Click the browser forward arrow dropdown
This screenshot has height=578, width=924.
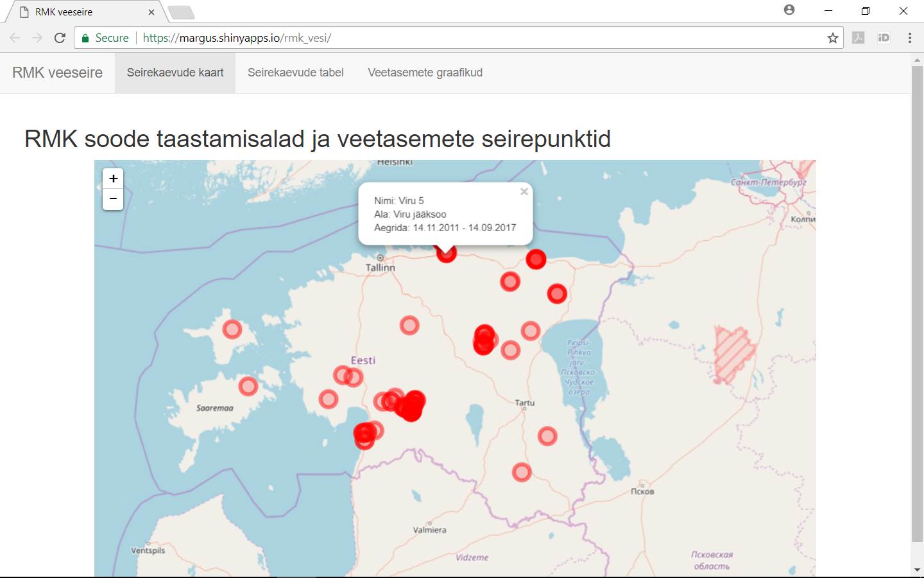point(37,37)
